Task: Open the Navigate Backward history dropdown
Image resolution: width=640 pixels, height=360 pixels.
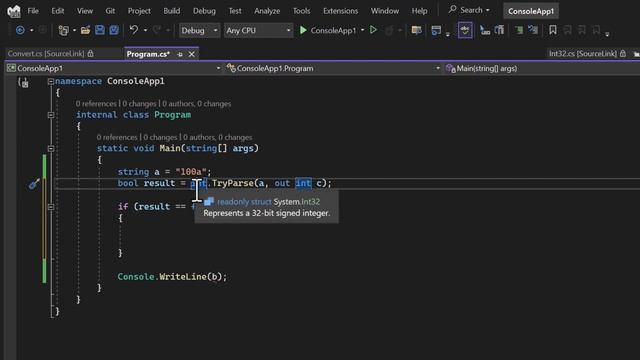Action: (x=31, y=31)
